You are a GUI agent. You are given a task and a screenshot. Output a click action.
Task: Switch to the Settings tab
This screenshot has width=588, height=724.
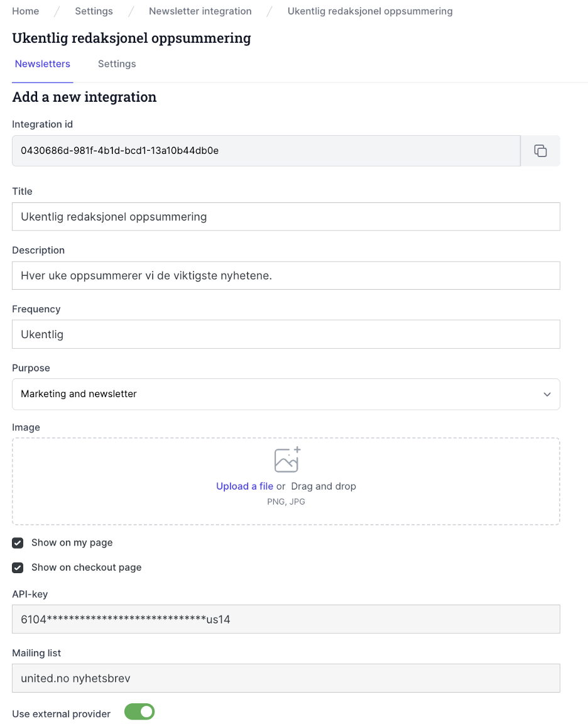point(116,63)
